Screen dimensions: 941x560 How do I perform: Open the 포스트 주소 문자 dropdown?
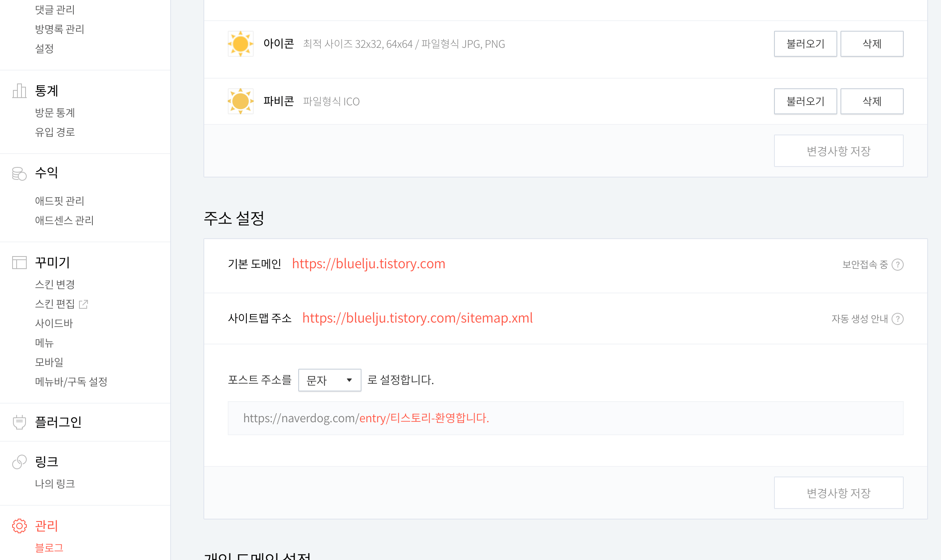329,380
